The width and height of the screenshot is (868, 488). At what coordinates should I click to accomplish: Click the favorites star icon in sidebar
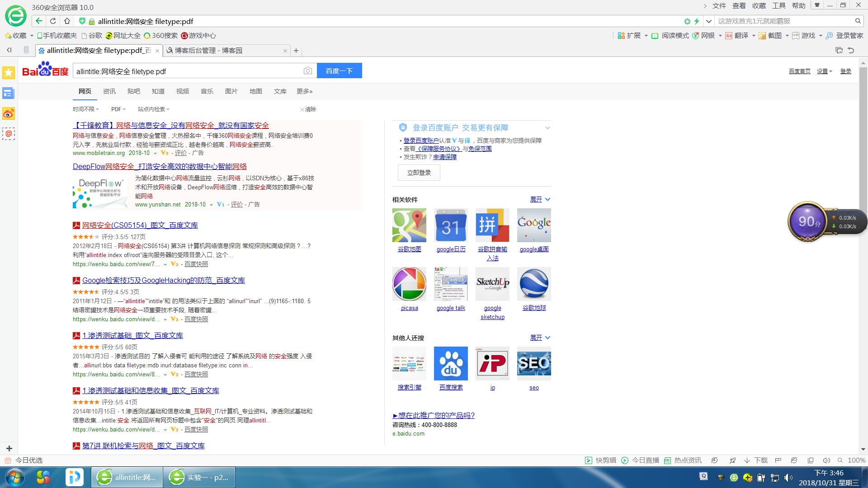tap(9, 73)
